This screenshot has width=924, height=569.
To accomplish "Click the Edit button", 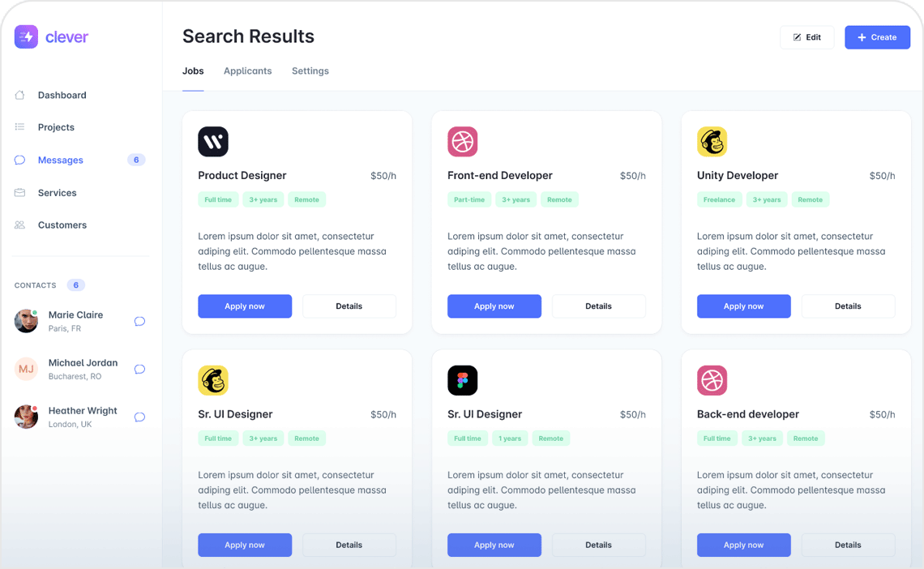I will (807, 37).
